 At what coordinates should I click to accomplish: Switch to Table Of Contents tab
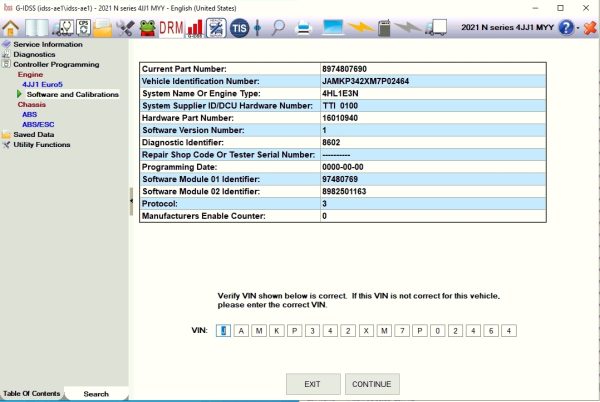pos(31,393)
